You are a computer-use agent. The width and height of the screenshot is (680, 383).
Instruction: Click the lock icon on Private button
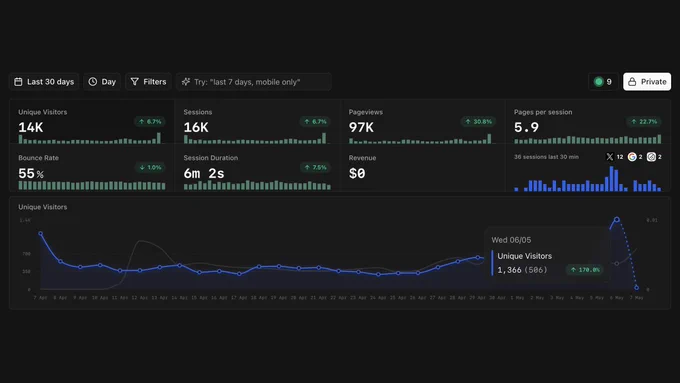(x=632, y=82)
